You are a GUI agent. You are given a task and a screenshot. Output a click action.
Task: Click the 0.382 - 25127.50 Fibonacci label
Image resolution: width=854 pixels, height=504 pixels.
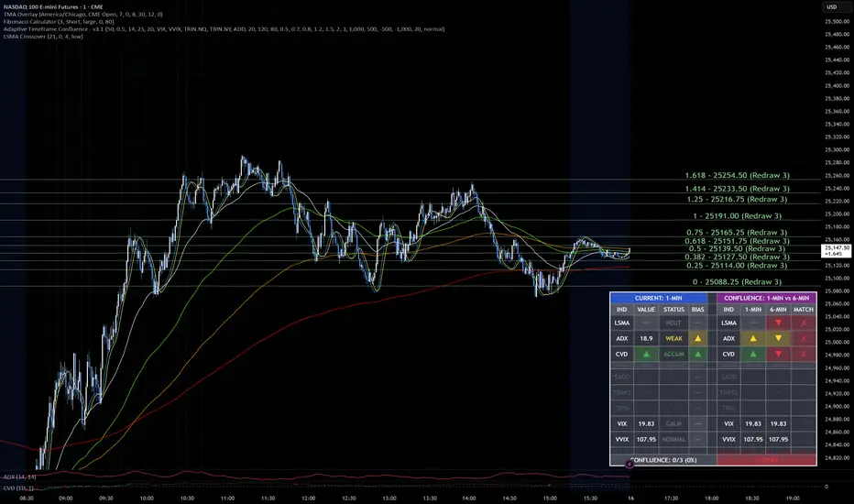tap(737, 257)
